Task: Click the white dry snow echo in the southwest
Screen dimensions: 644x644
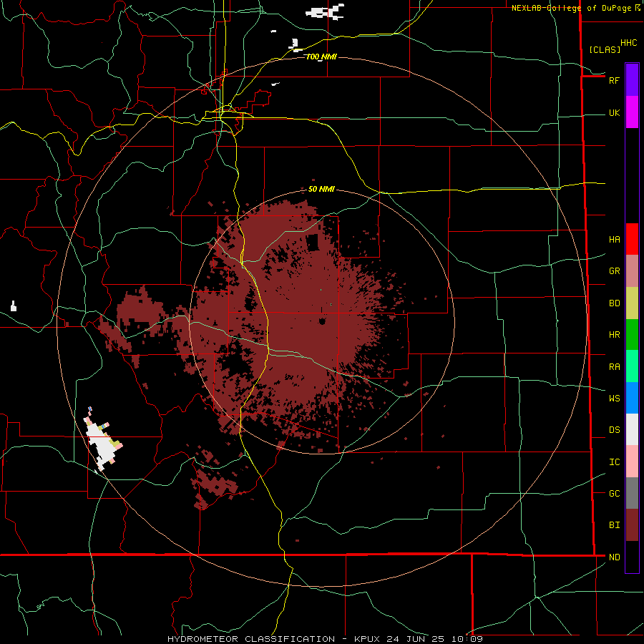Action: pyautogui.click(x=102, y=443)
